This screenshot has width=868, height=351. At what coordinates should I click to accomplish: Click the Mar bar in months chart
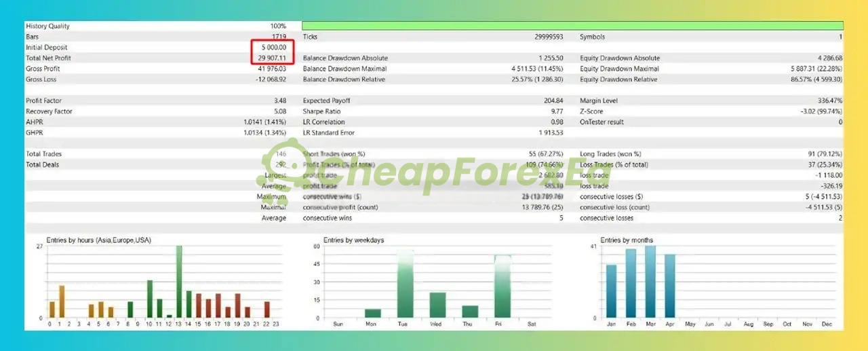[x=650, y=282]
